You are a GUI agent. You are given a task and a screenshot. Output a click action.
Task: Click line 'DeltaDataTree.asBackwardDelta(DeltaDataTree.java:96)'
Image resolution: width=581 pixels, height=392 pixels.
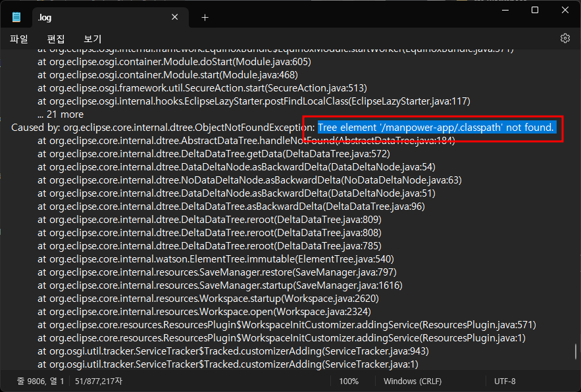click(231, 207)
